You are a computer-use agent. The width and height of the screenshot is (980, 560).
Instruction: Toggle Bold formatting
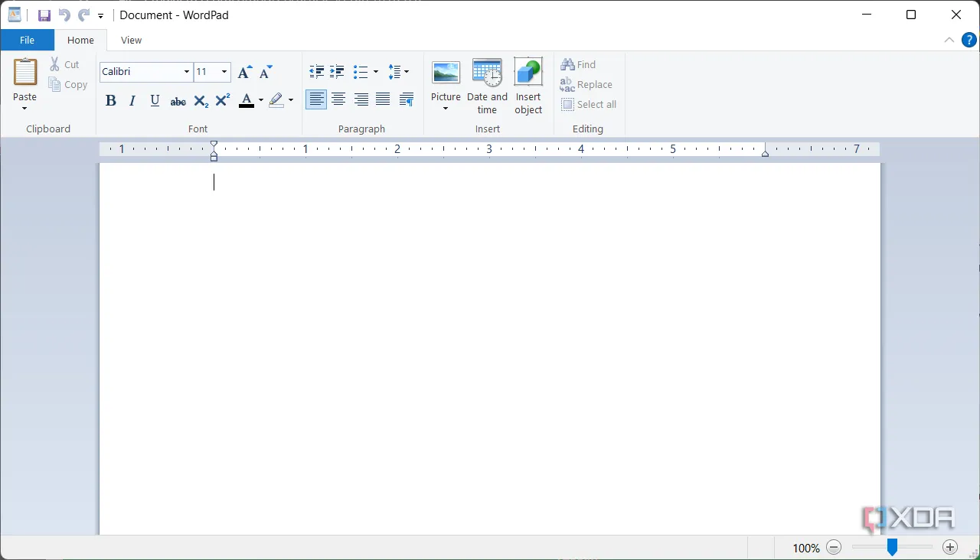pyautogui.click(x=111, y=101)
